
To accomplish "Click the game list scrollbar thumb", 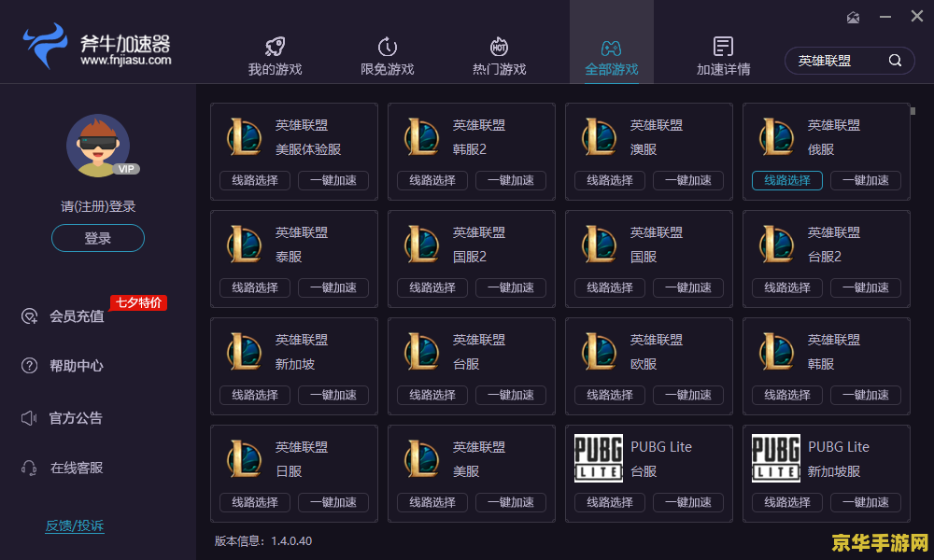I will (913, 111).
